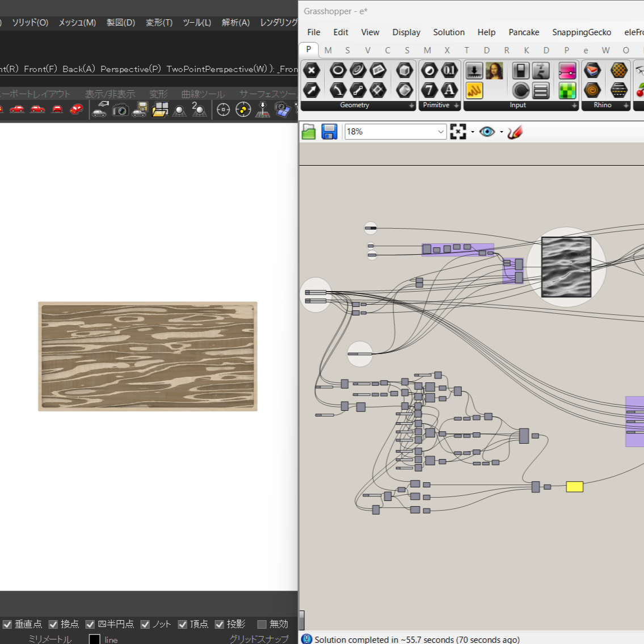The height and width of the screenshot is (644, 644).
Task: Select the Circular Arc parameter icon
Action: tap(338, 90)
